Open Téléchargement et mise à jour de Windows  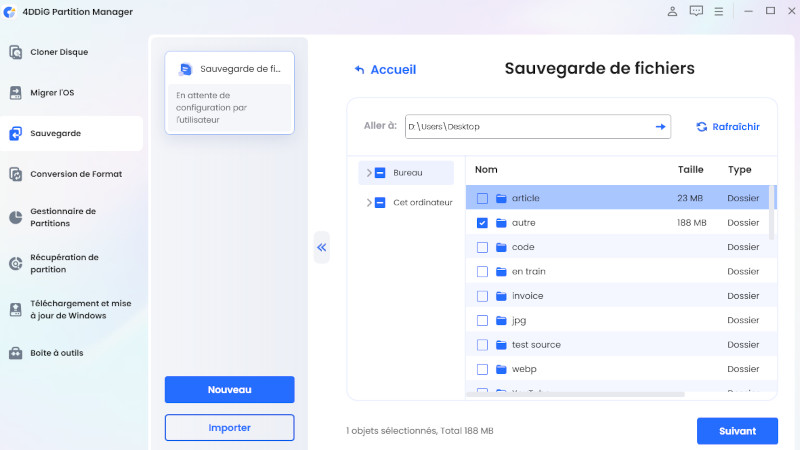80,309
